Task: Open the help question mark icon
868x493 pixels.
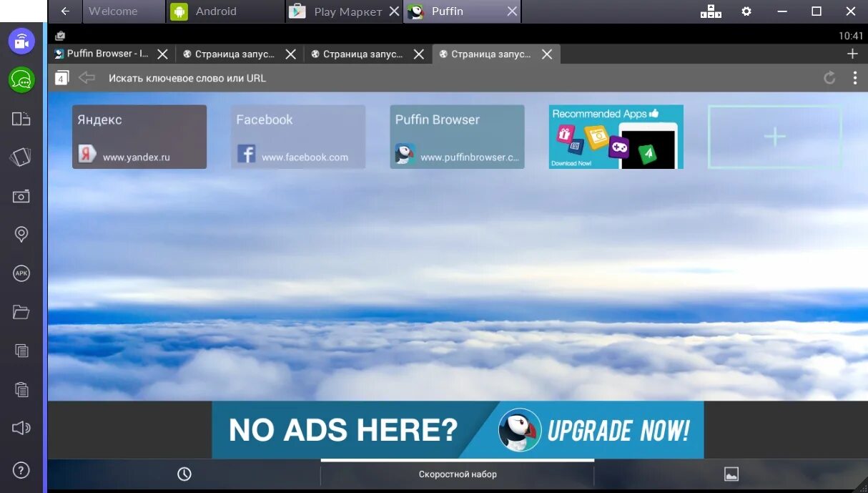Action: click(x=21, y=470)
